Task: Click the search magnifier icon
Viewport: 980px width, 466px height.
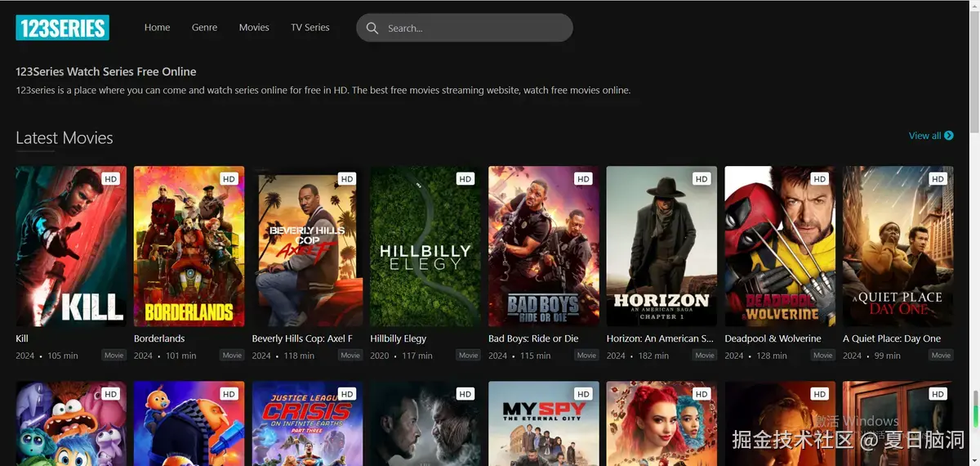Action: coord(372,28)
